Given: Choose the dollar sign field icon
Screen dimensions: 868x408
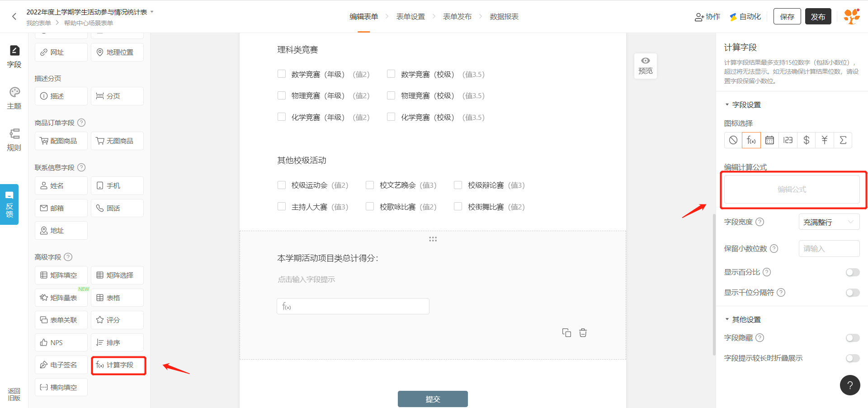Looking at the screenshot, I should (806, 140).
